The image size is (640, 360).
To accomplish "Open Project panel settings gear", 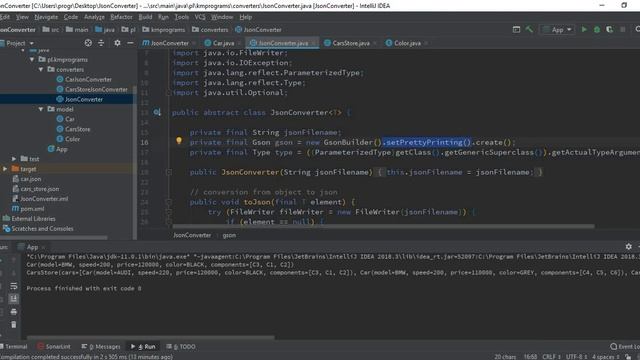I will (x=117, y=43).
